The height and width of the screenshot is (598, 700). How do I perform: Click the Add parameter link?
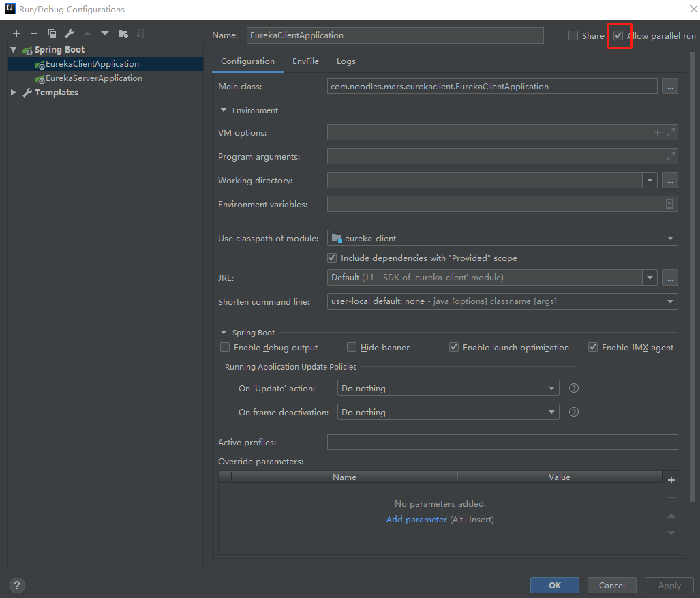pos(416,520)
